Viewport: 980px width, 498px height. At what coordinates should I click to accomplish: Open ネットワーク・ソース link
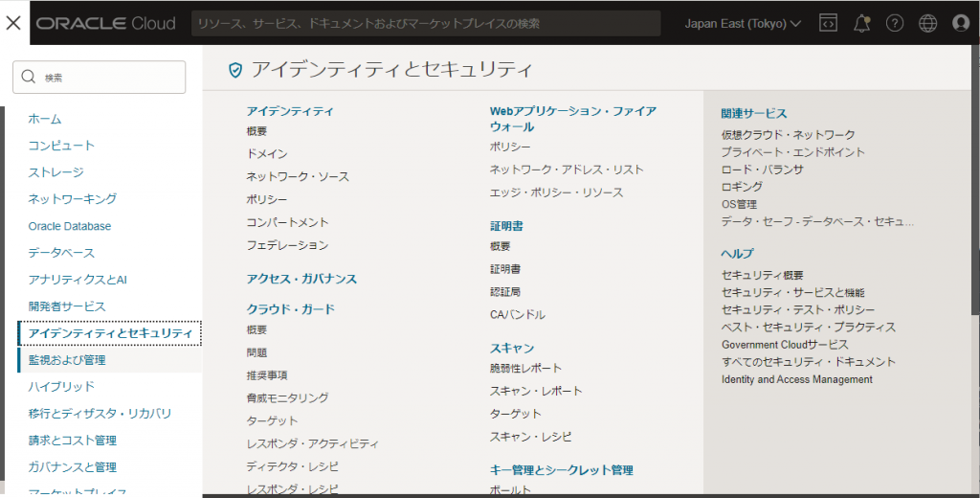298,177
